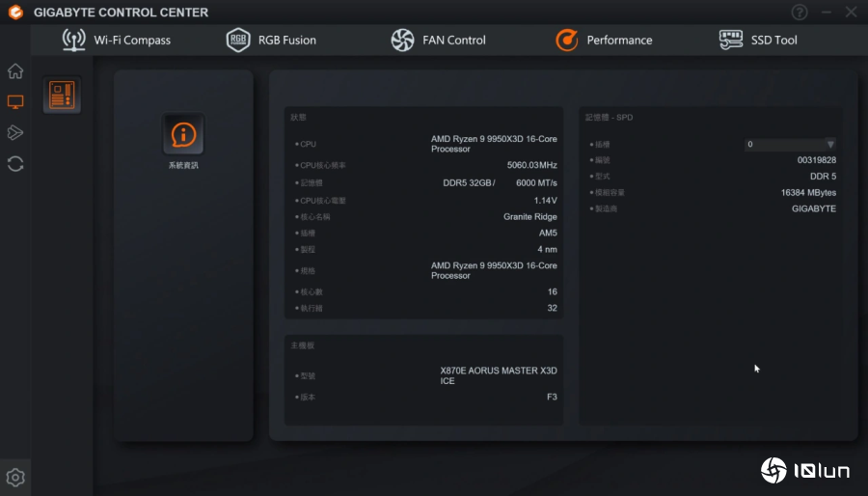This screenshot has width=868, height=496.
Task: Click the RGB Fusion hexagon icon
Action: (238, 40)
